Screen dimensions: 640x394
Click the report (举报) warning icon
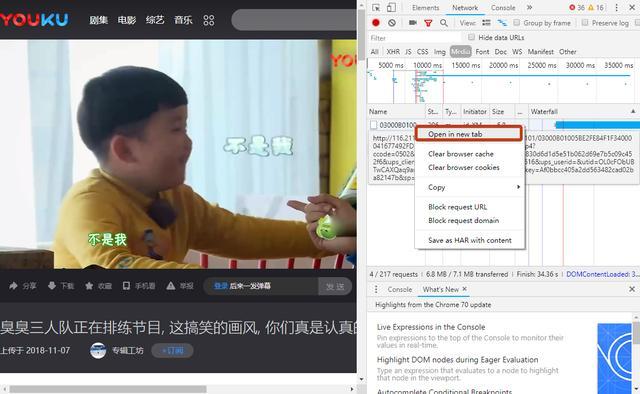[171, 286]
